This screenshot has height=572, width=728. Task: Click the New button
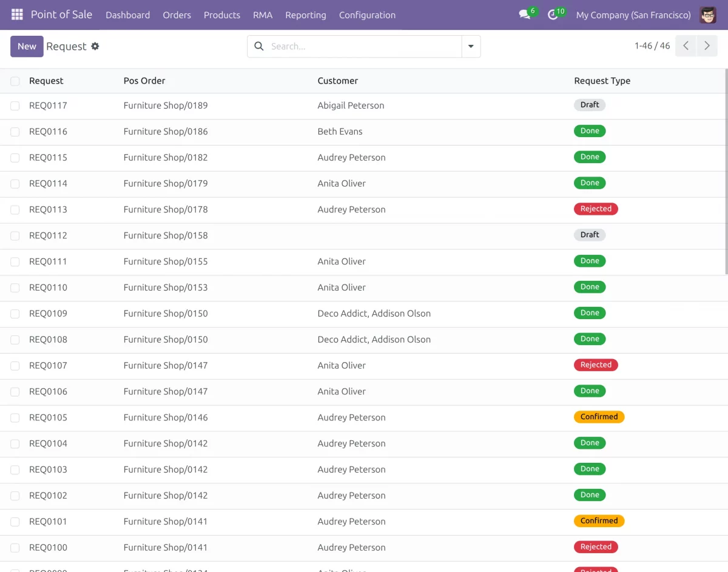point(27,46)
